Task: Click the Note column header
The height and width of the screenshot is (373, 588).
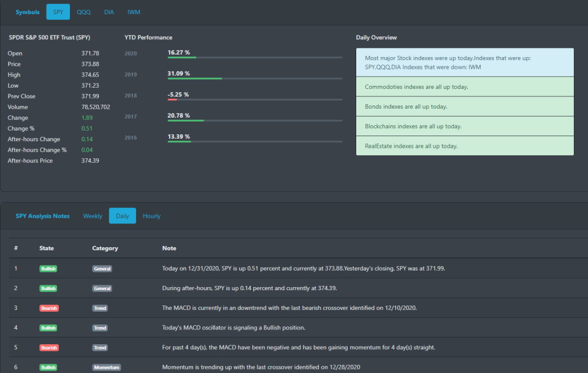Action: (169, 248)
